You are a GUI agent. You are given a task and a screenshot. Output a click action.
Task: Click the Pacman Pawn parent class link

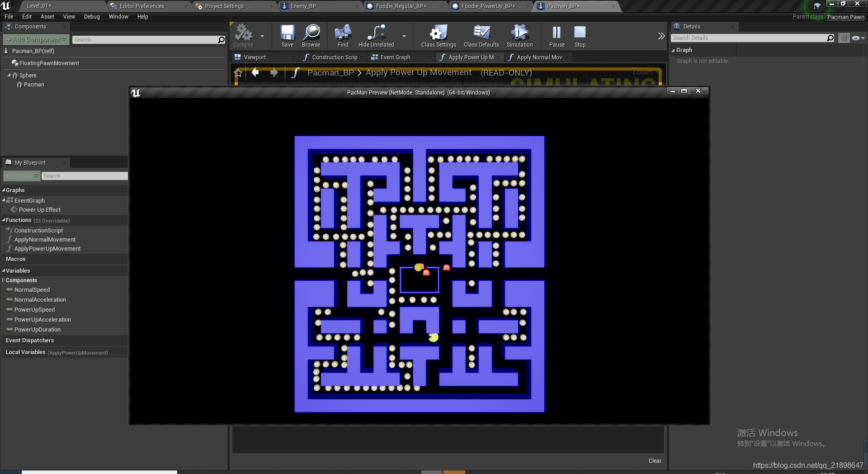(845, 17)
